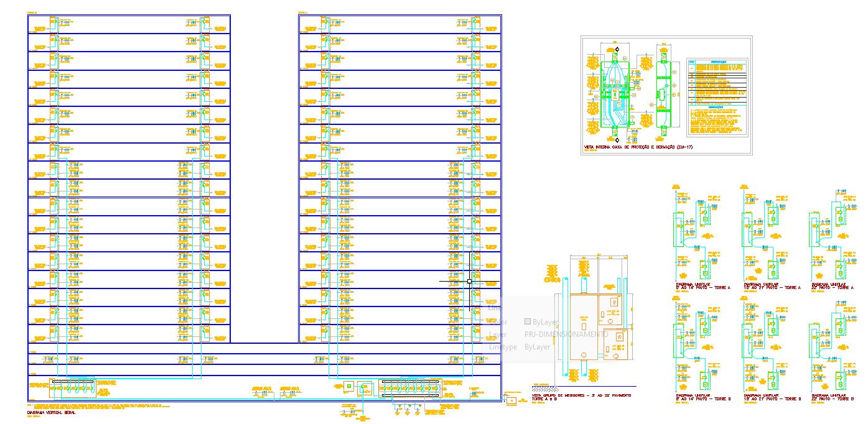The width and height of the screenshot is (868, 424).
Task: Click the gray ByLayer color swatch
Action: pyautogui.click(x=526, y=321)
